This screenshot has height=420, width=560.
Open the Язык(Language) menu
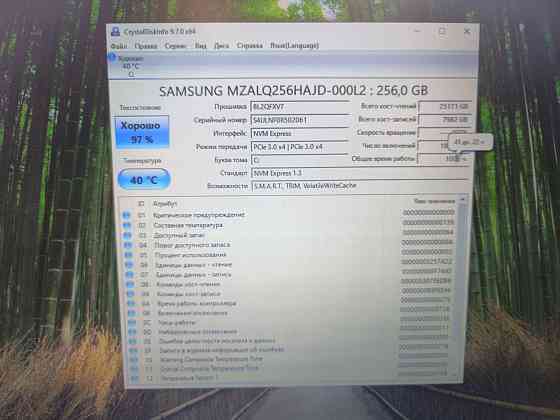click(x=294, y=45)
